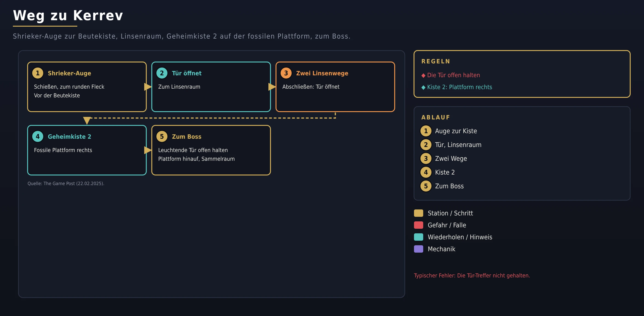The height and width of the screenshot is (316, 644).
Task: Click the REGELN panel heading
Action: point(436,61)
